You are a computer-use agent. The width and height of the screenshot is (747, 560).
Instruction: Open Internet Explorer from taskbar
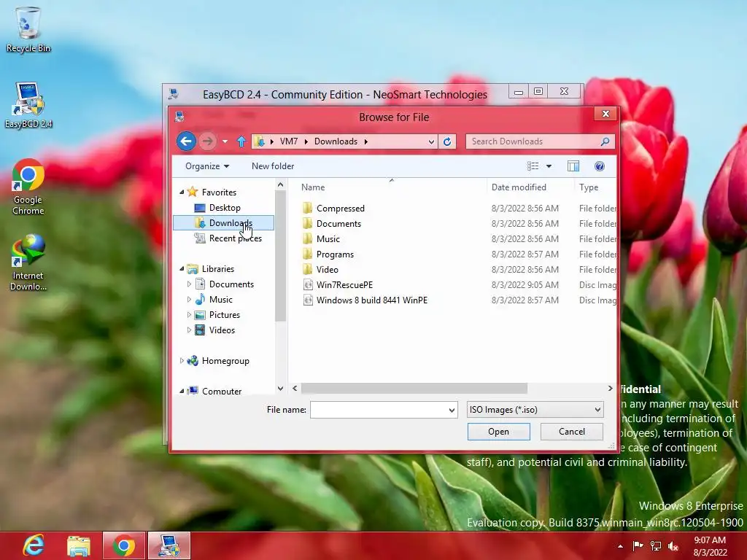34,545
